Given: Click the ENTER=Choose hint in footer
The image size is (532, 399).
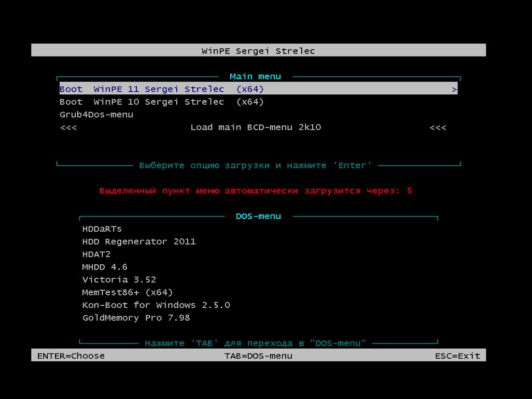Looking at the screenshot, I should click(71, 355).
